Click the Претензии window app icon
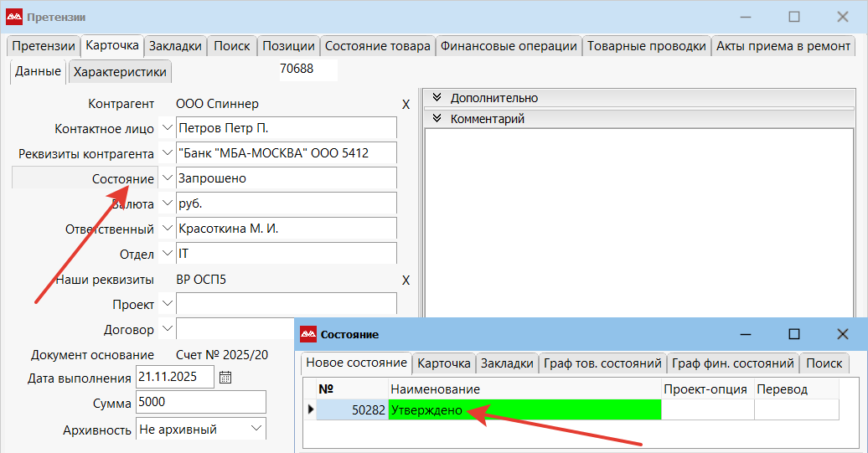Image resolution: width=868 pixels, height=453 pixels. point(14,17)
